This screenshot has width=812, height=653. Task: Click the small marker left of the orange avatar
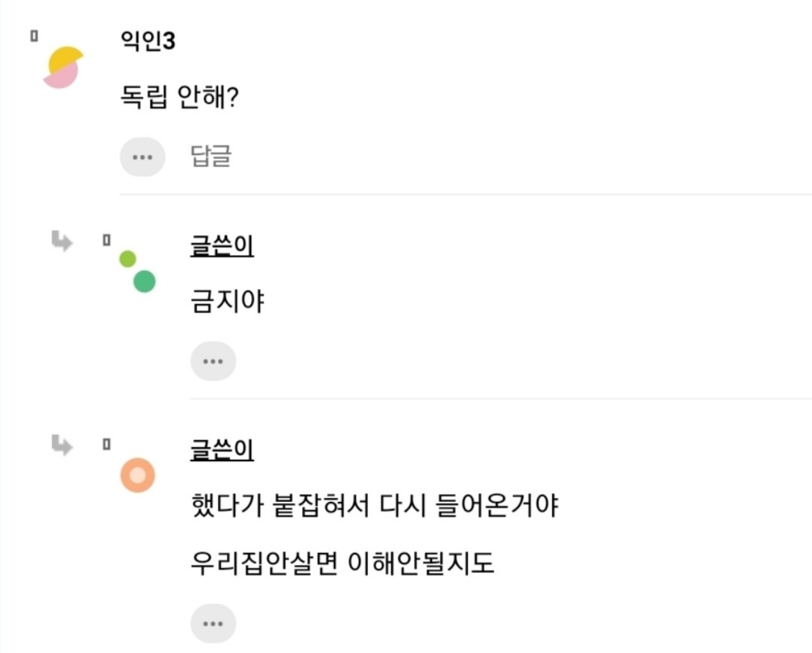[x=106, y=444]
